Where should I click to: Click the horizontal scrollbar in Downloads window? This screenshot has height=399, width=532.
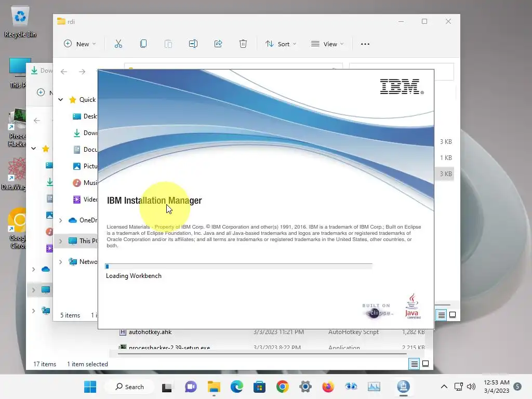coord(262,354)
